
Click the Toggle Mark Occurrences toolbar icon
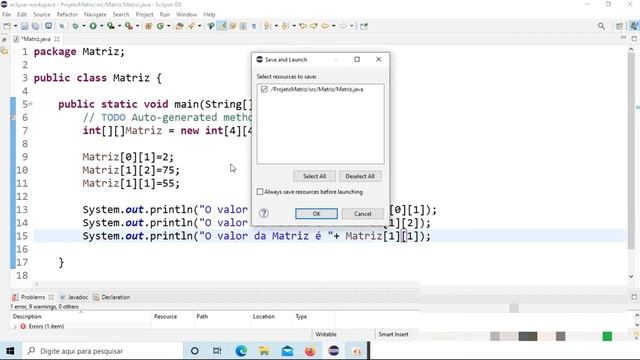[222, 26]
